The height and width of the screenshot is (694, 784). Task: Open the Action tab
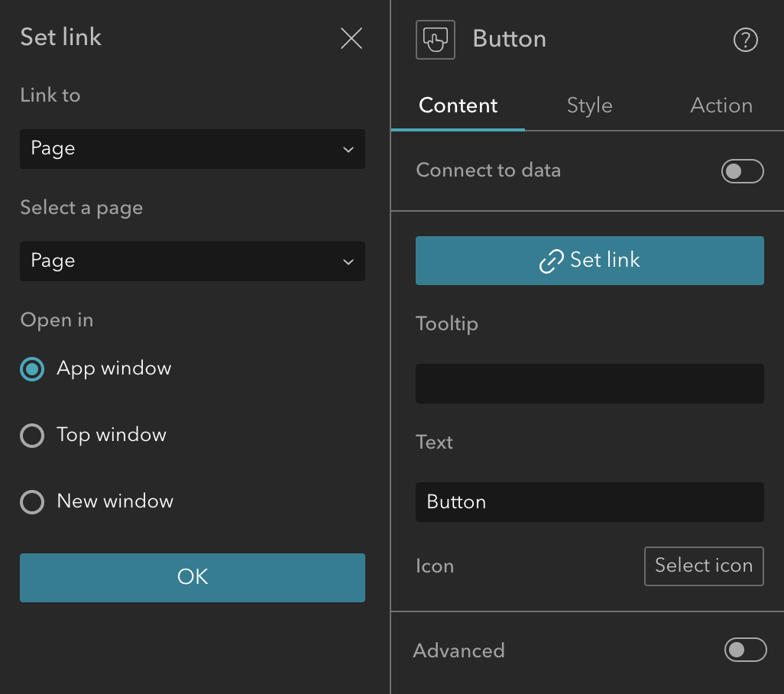(721, 105)
